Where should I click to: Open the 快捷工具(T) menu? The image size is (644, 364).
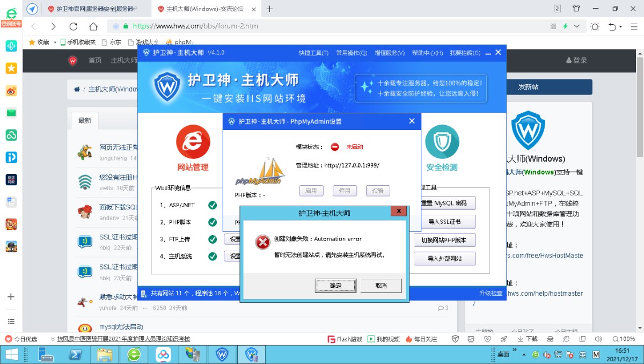coord(313,53)
